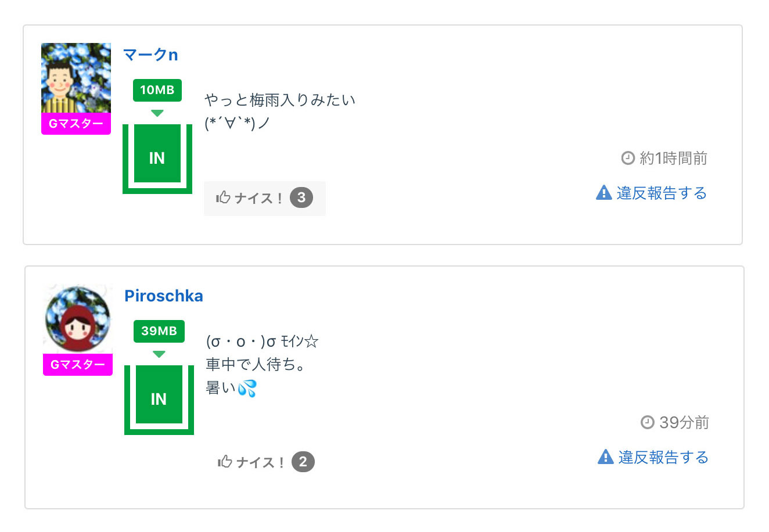
Task: Click Gマスター badge under マークn's avatar
Action: (x=76, y=124)
